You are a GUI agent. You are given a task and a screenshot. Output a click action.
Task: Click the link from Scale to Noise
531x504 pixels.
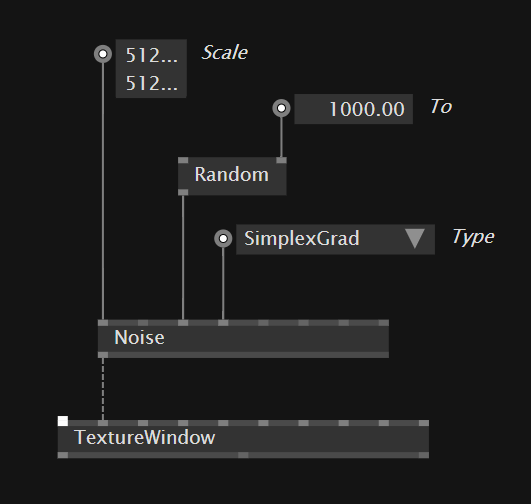pyautogui.click(x=103, y=191)
